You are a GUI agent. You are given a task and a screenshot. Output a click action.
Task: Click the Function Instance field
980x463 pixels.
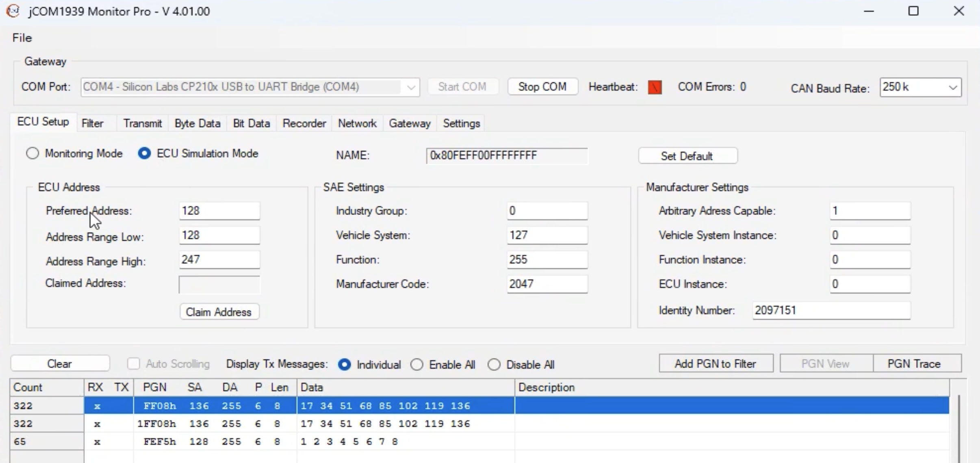click(x=870, y=260)
